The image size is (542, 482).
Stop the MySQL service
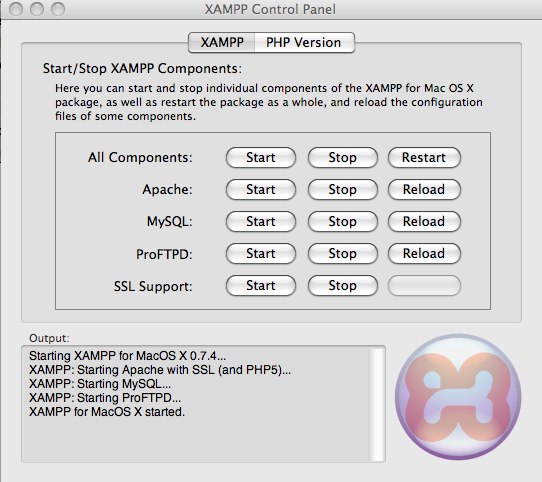point(343,222)
